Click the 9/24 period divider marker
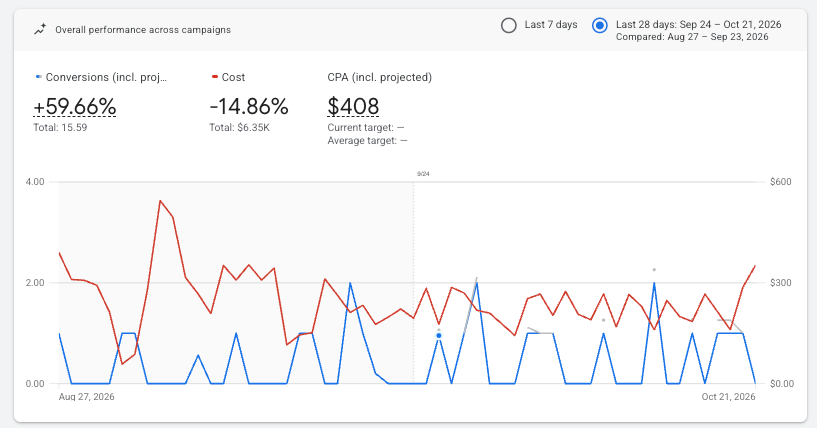 click(x=423, y=174)
